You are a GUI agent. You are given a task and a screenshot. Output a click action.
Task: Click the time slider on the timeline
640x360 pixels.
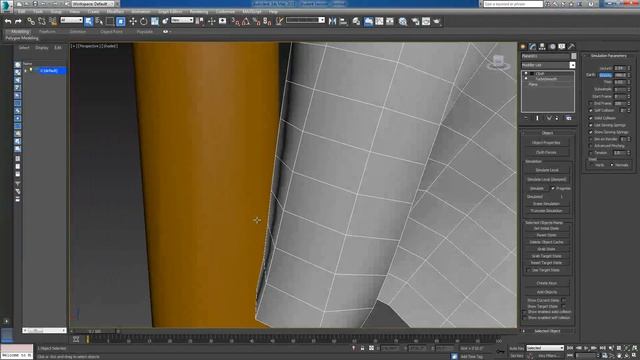(x=95, y=331)
